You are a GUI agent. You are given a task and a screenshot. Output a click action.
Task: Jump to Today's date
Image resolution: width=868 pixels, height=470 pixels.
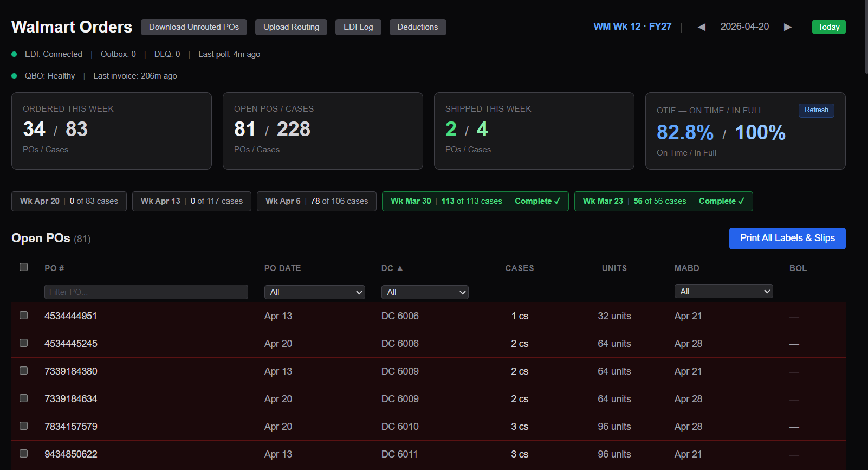click(x=828, y=27)
